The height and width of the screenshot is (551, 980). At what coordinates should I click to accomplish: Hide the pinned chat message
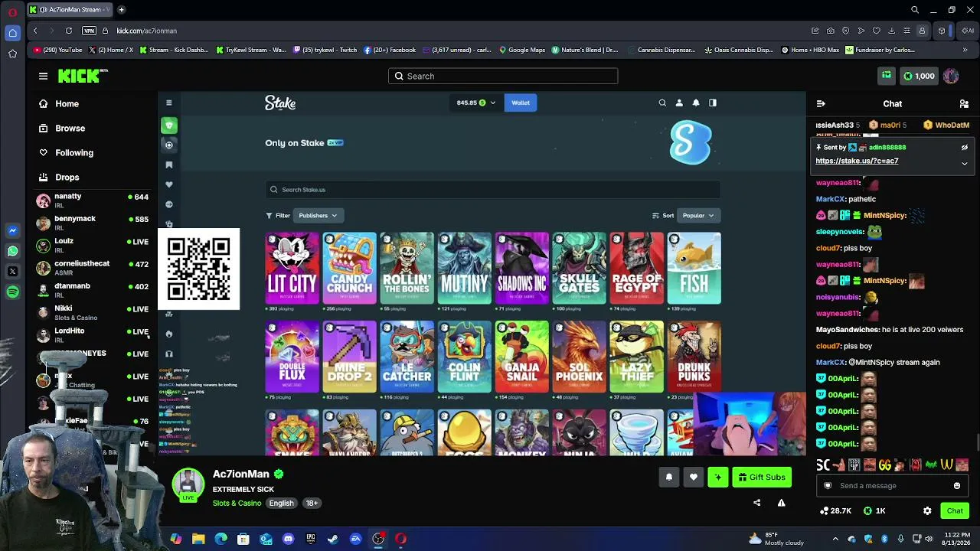(x=965, y=147)
